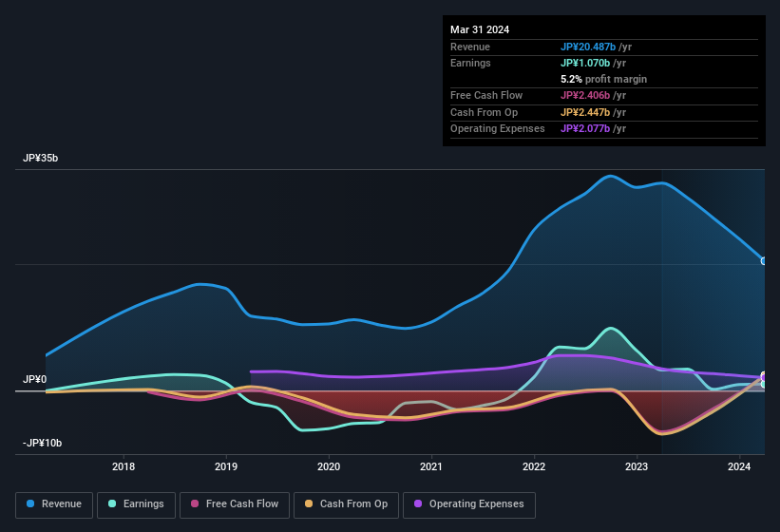
Task: Toggle the Earnings legend series
Action: (136, 504)
